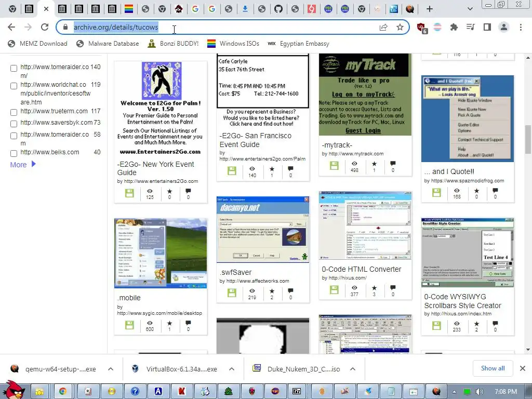Open the -mytrack- item link
Screen dimensions: 532x399
(337, 145)
